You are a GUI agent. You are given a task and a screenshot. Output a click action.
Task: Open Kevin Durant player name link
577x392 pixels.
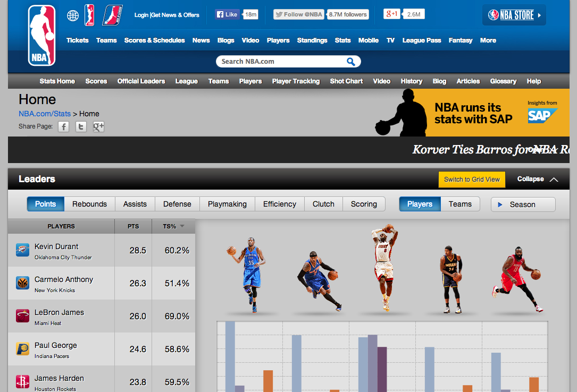(x=56, y=246)
